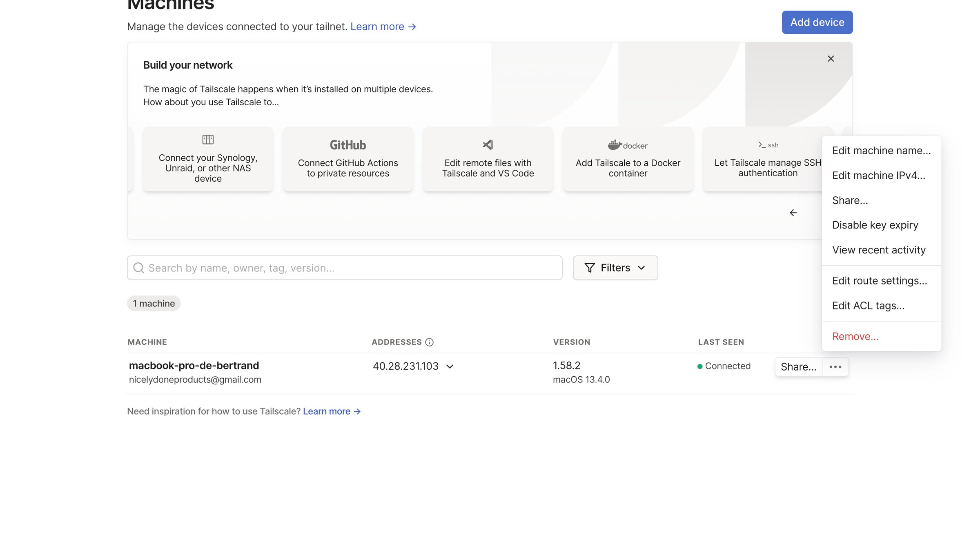Viewport: 980px width, 542px height.
Task: Open the VS Code remote files card
Action: coord(488,159)
